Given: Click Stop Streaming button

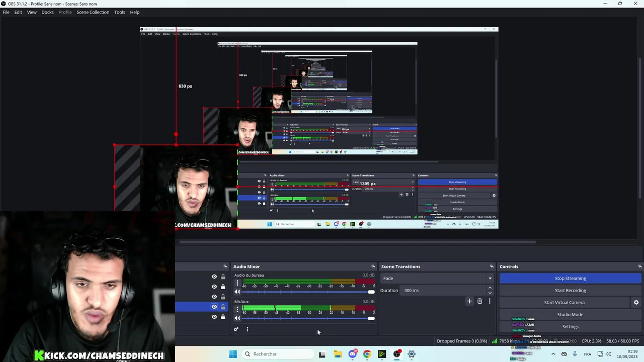Looking at the screenshot, I should [x=570, y=278].
